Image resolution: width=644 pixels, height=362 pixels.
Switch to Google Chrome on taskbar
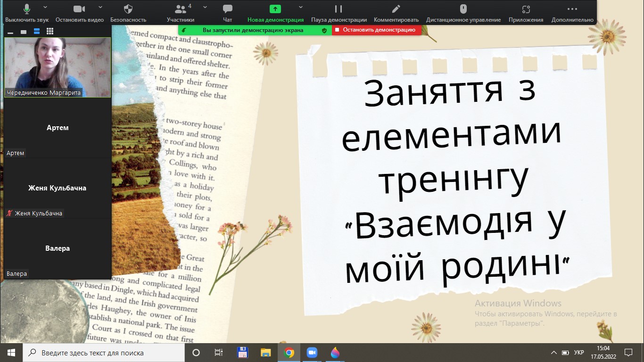tap(289, 353)
